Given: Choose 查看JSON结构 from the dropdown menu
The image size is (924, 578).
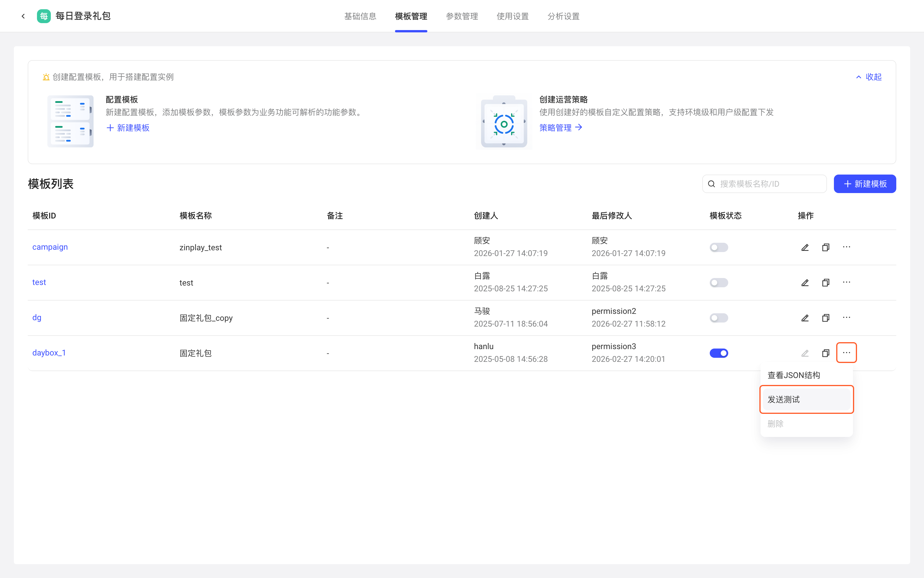Looking at the screenshot, I should pyautogui.click(x=806, y=375).
